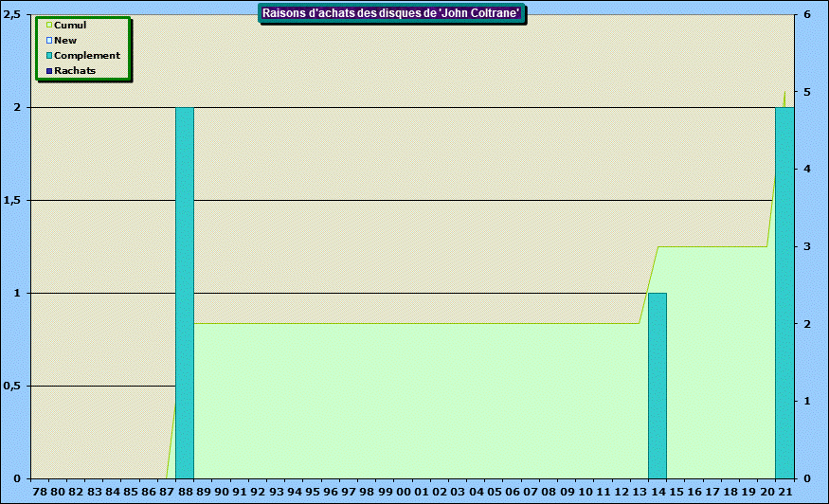The image size is (829, 504).
Task: Select the 'Rachats' legend label
Action: (x=75, y=70)
